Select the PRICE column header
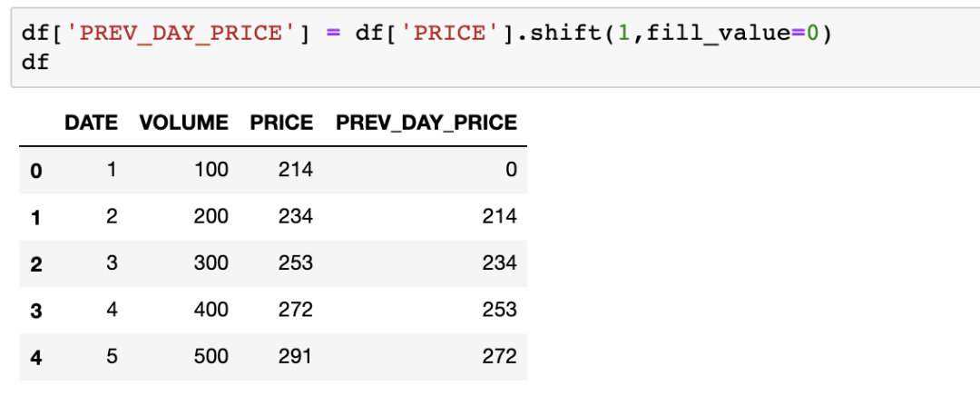Image resolution: width=980 pixels, height=396 pixels. 281,123
